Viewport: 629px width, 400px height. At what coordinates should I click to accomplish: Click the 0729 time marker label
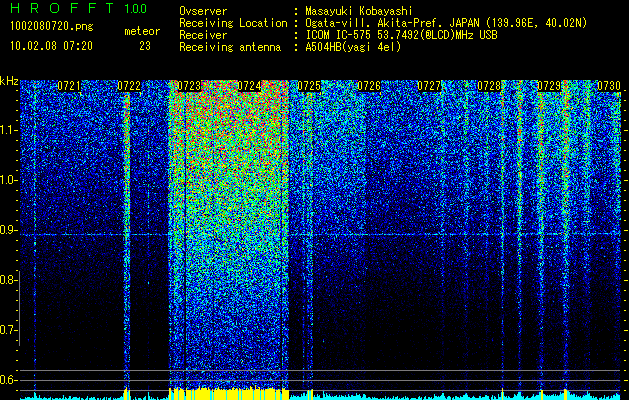point(549,86)
